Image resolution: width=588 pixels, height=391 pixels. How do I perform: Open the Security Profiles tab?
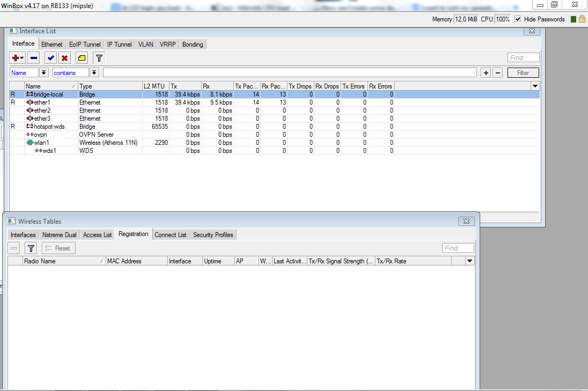pyautogui.click(x=212, y=234)
